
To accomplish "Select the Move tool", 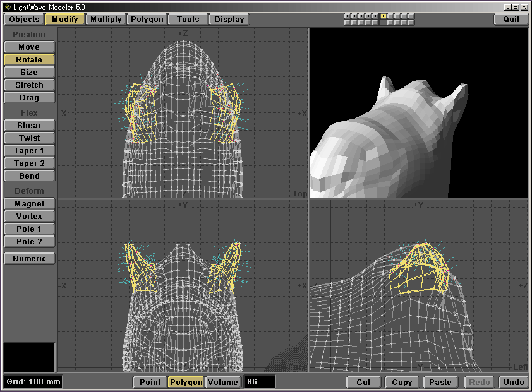I will 29,47.
